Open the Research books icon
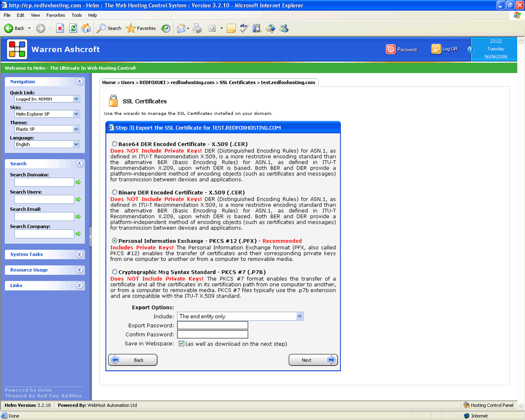Image resolution: width=525 pixels, height=420 pixels. [257, 28]
